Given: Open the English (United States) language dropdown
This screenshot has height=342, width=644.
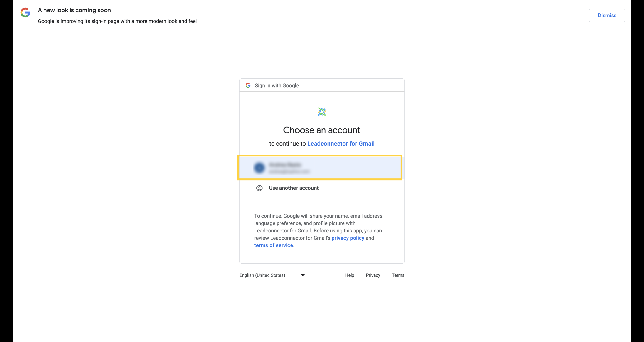Looking at the screenshot, I should (x=272, y=275).
